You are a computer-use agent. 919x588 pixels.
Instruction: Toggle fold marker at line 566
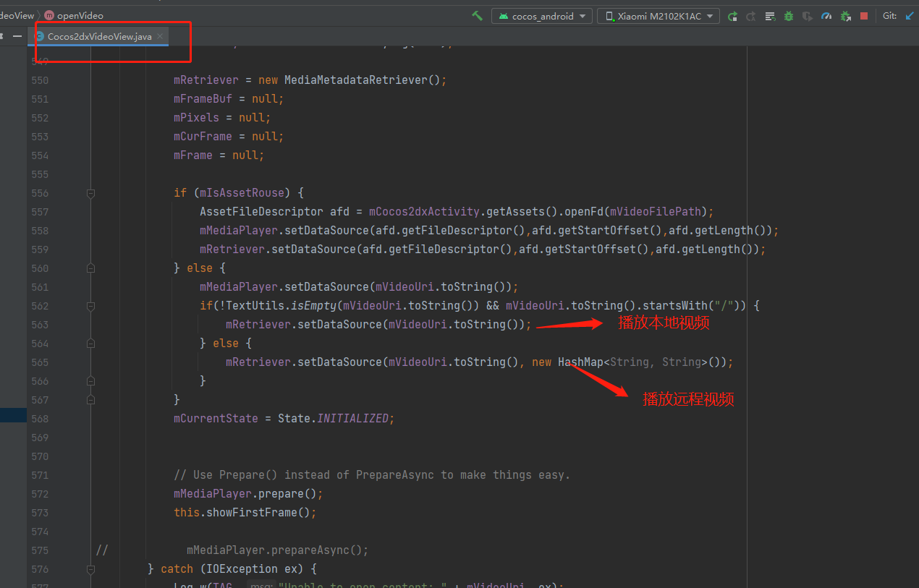point(90,381)
